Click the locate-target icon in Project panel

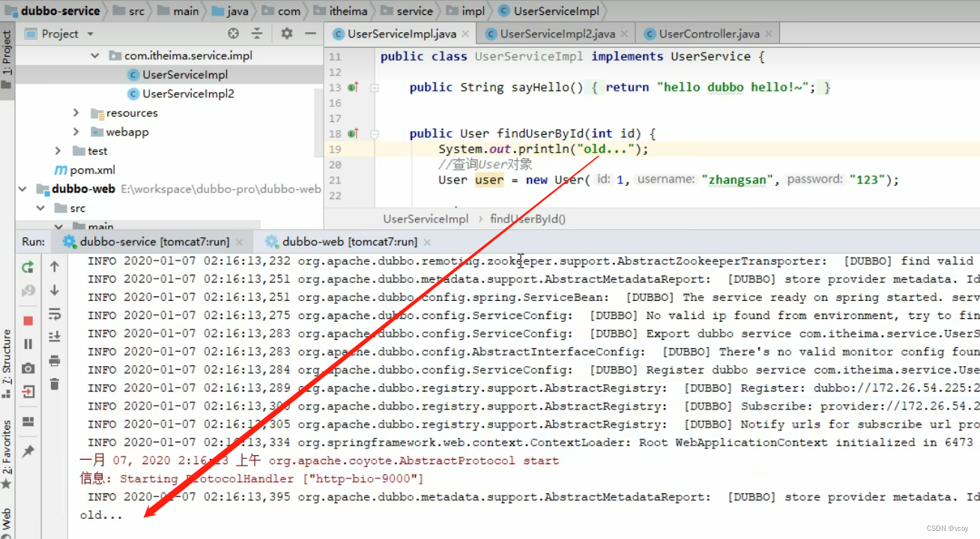coord(233,34)
